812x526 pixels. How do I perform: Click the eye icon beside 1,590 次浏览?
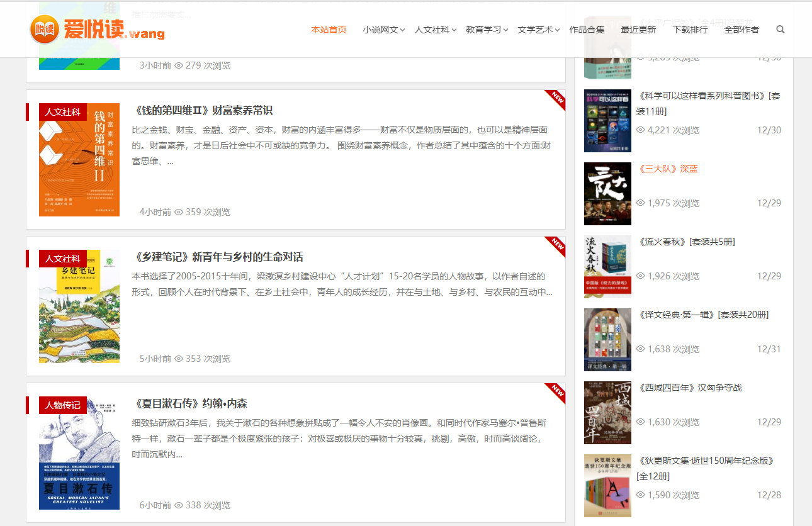(x=641, y=495)
